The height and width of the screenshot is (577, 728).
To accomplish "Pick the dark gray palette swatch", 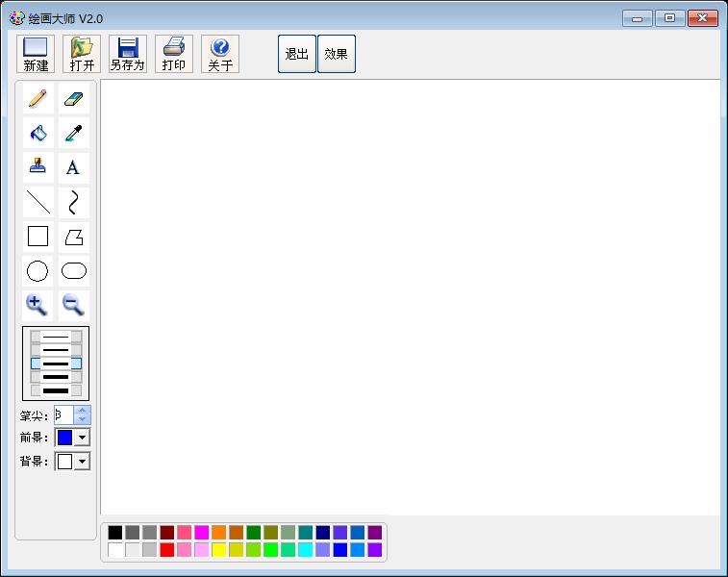I will (x=133, y=533).
